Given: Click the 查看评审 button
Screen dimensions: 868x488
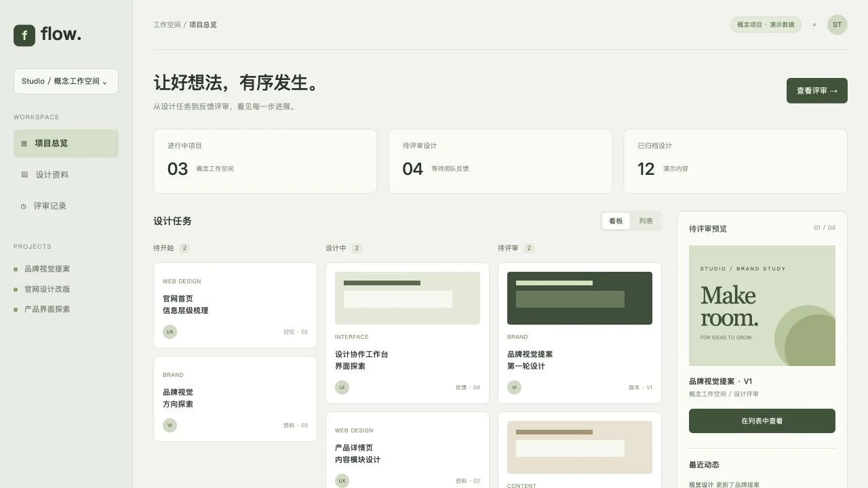Looking at the screenshot, I should [817, 91].
